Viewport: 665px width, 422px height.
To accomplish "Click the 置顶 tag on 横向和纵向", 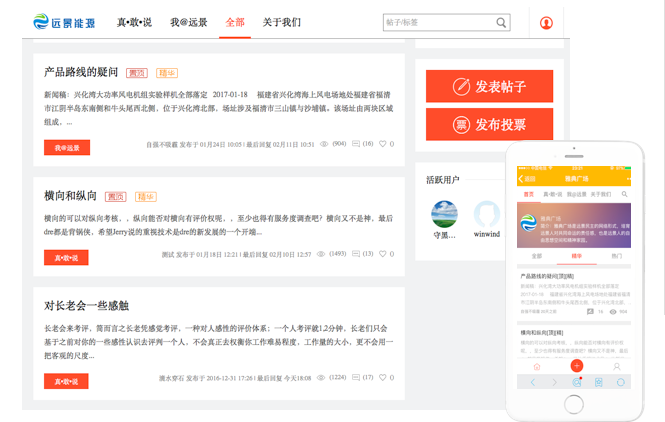I will click(x=115, y=197).
